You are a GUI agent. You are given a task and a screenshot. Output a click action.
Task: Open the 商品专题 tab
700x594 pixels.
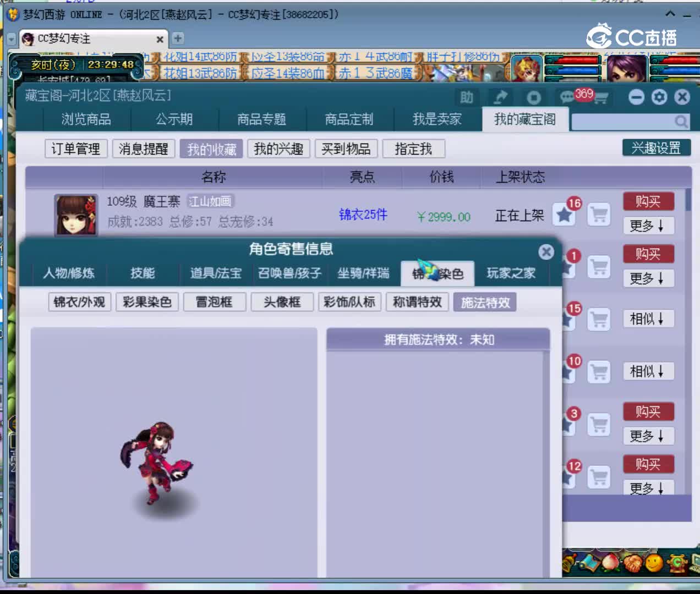261,119
